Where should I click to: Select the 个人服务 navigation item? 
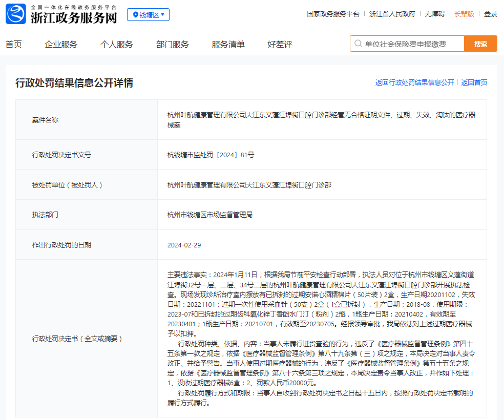coord(117,45)
